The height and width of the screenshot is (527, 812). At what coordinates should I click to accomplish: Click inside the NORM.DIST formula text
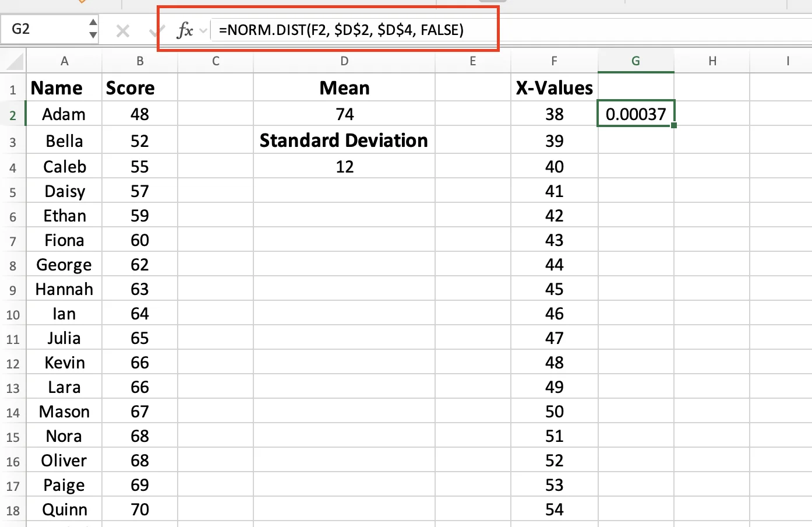pos(341,30)
